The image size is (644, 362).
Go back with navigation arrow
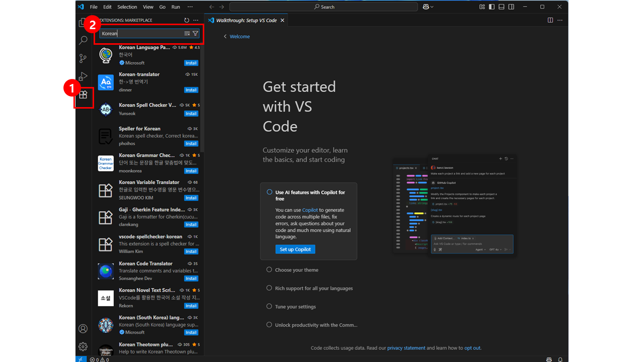(x=211, y=7)
